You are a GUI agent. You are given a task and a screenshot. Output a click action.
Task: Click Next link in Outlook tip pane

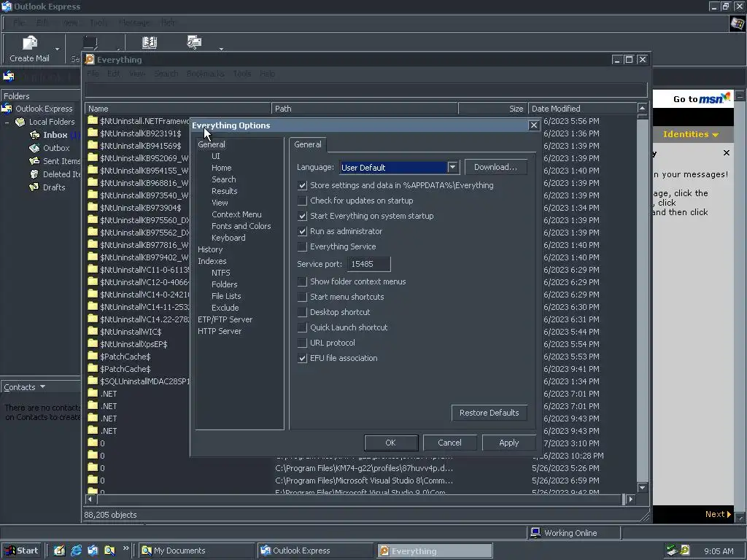coord(718,514)
